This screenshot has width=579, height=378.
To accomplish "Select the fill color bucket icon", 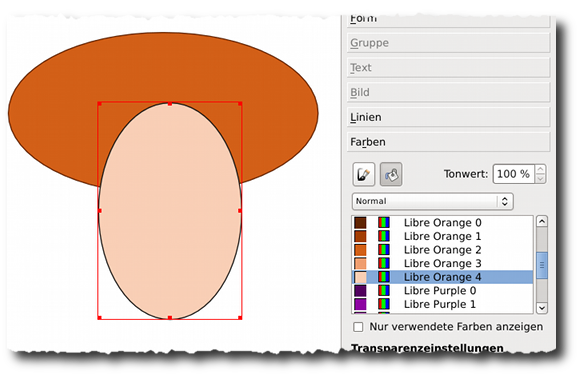I will tap(391, 174).
